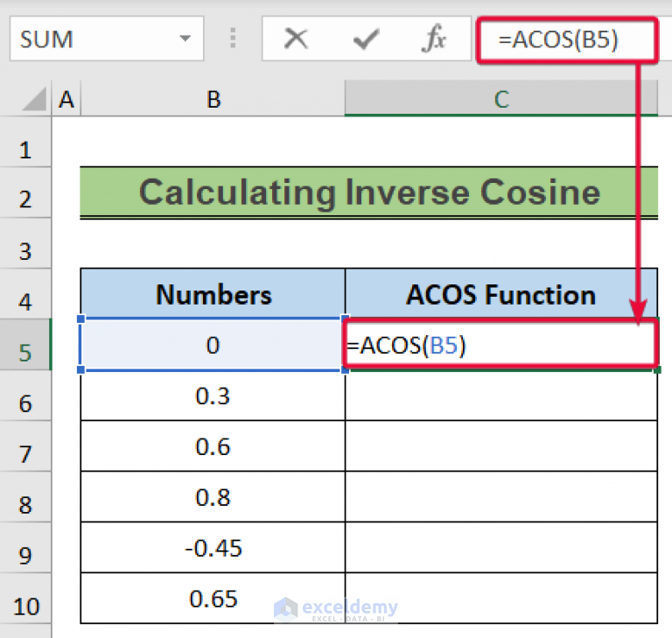This screenshot has width=672, height=638.
Task: Click the Name Box showing SUM
Action: tap(106, 39)
